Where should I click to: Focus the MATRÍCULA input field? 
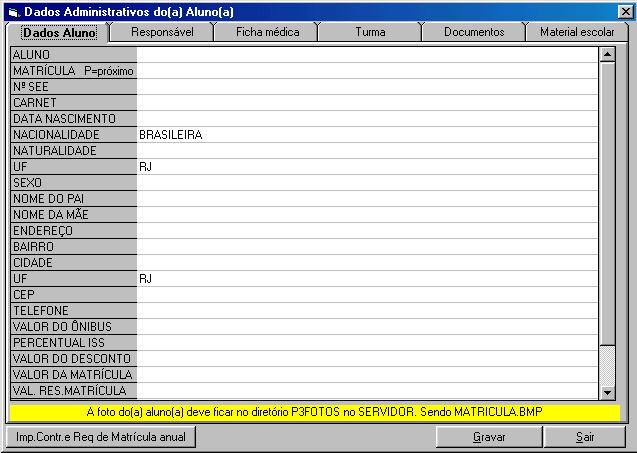point(366,71)
